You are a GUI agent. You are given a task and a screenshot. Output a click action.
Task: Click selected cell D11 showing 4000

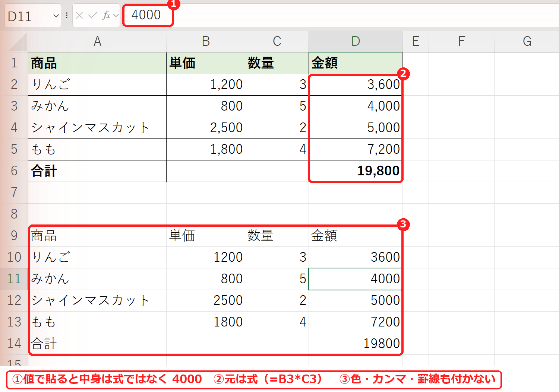356,279
